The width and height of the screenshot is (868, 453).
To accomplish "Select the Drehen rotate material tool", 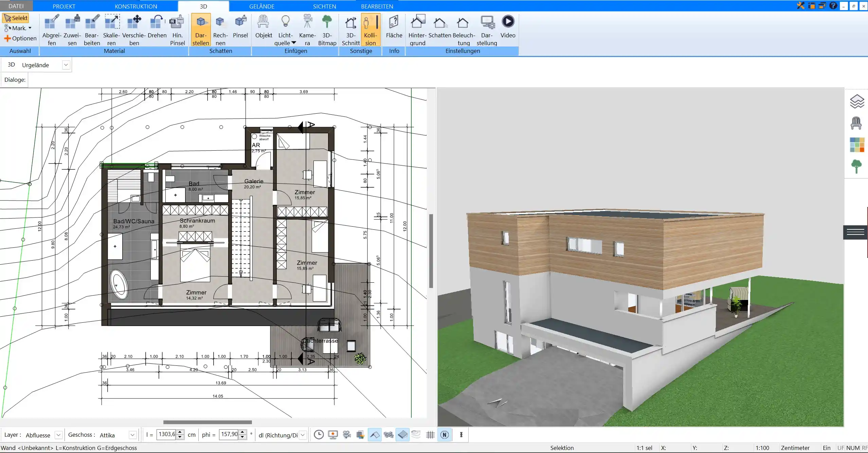I will coord(157,26).
